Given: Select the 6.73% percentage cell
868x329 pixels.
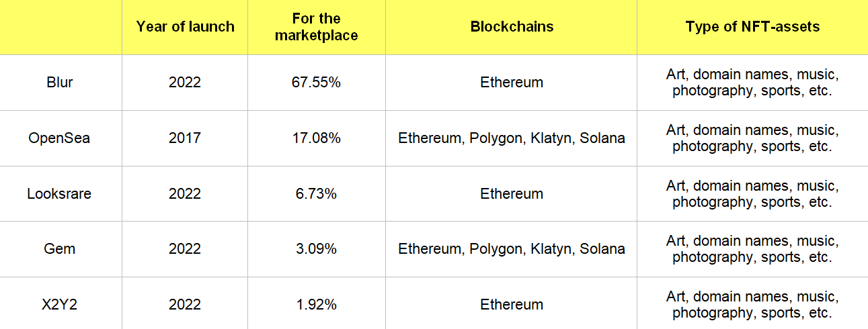Looking at the screenshot, I should pos(317,194).
